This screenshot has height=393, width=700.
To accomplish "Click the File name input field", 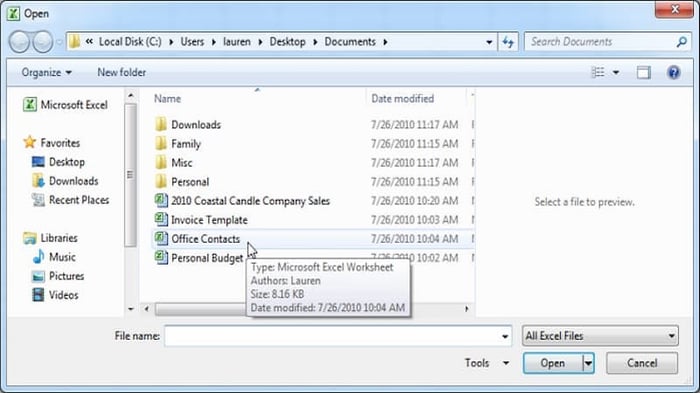I will [x=338, y=336].
